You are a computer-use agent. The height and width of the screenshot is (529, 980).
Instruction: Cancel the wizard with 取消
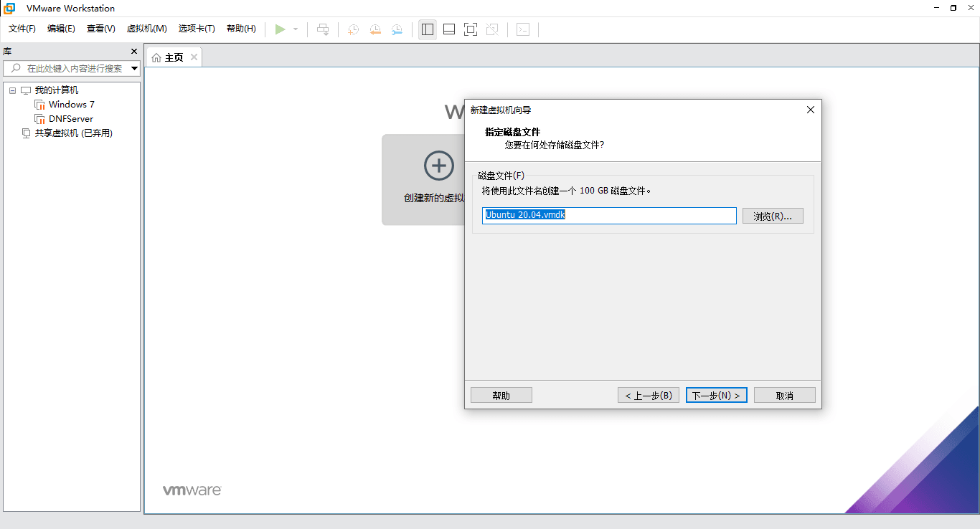785,396
